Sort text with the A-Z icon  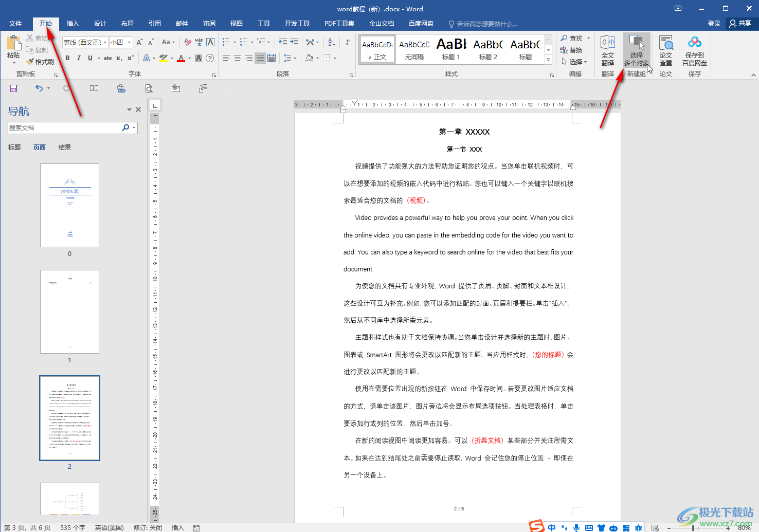click(x=332, y=42)
